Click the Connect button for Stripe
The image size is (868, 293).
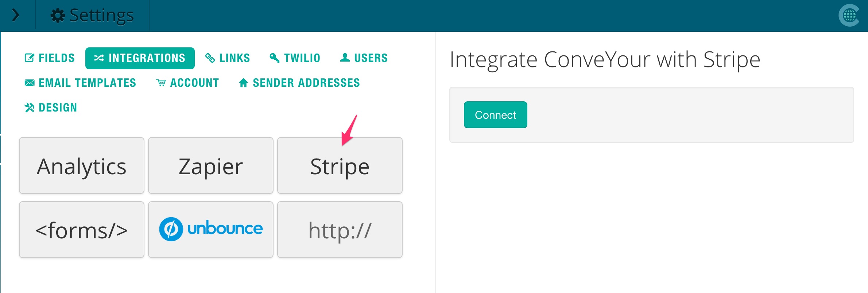[x=495, y=115]
